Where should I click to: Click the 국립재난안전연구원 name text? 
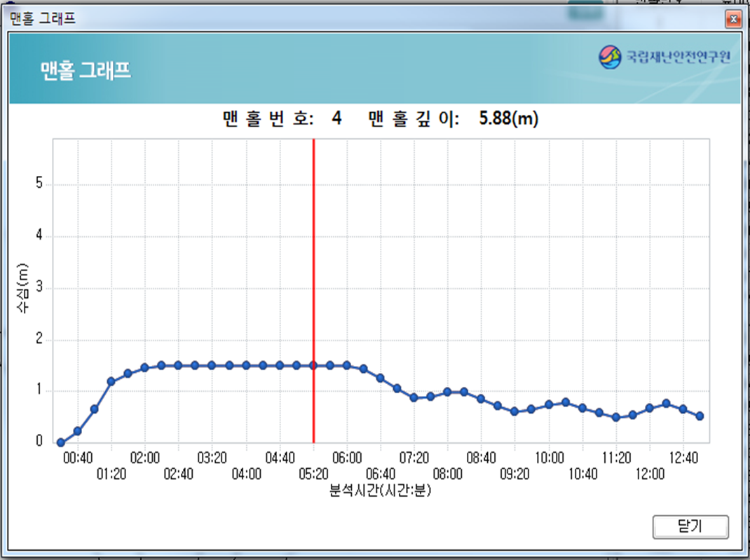pos(679,57)
